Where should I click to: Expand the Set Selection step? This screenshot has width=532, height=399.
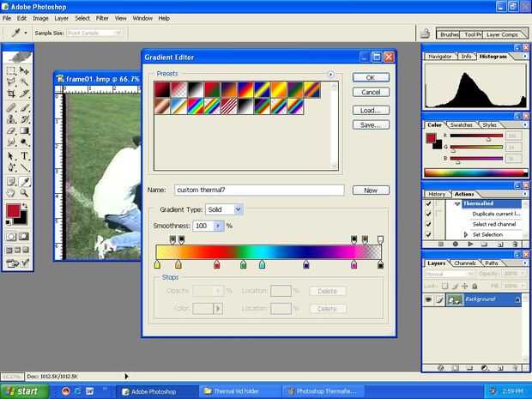pyautogui.click(x=465, y=234)
